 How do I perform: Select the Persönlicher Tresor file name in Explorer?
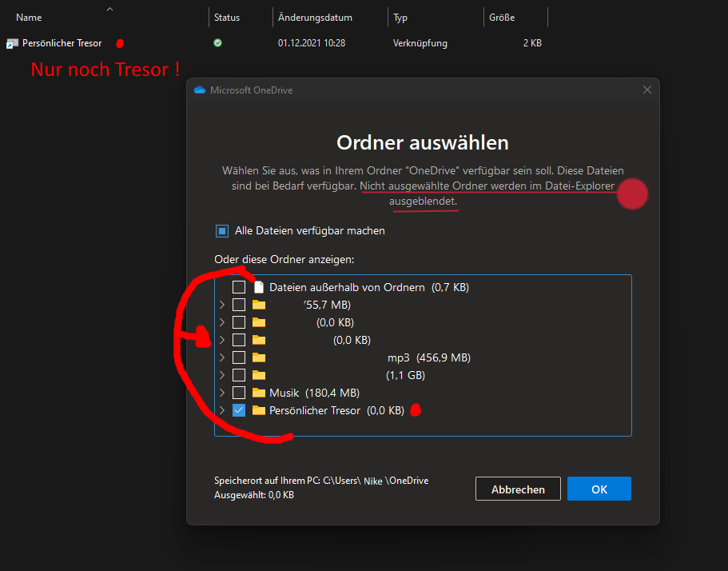62,43
